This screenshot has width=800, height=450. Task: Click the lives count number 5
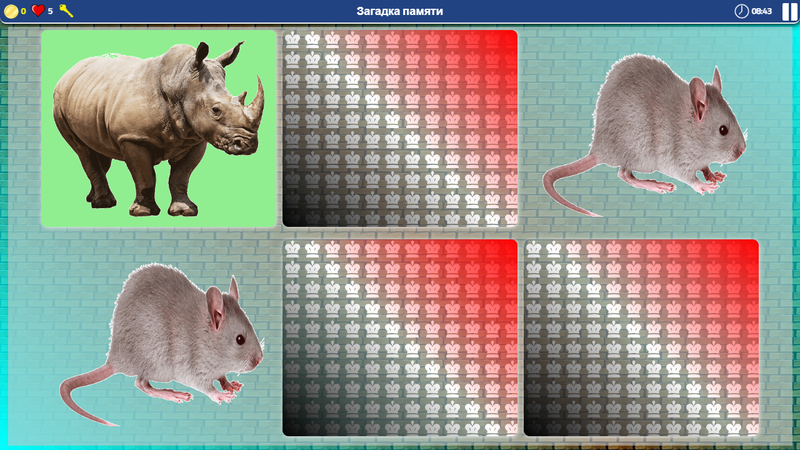50,11
